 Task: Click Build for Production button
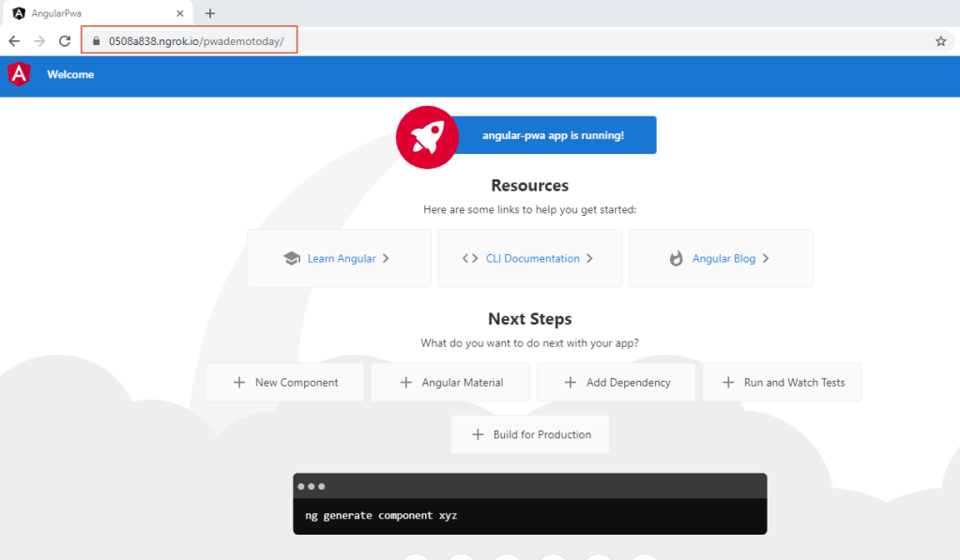[530, 435]
